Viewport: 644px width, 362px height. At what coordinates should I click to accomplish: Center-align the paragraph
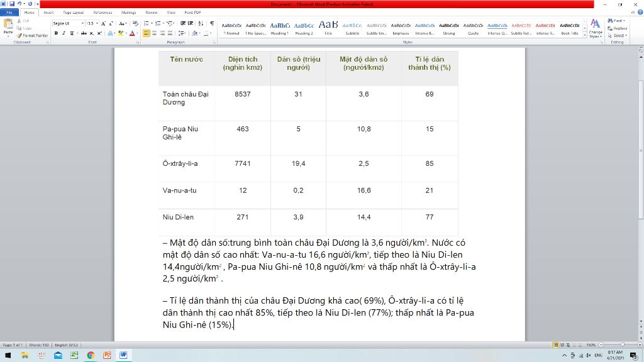pos(155,33)
